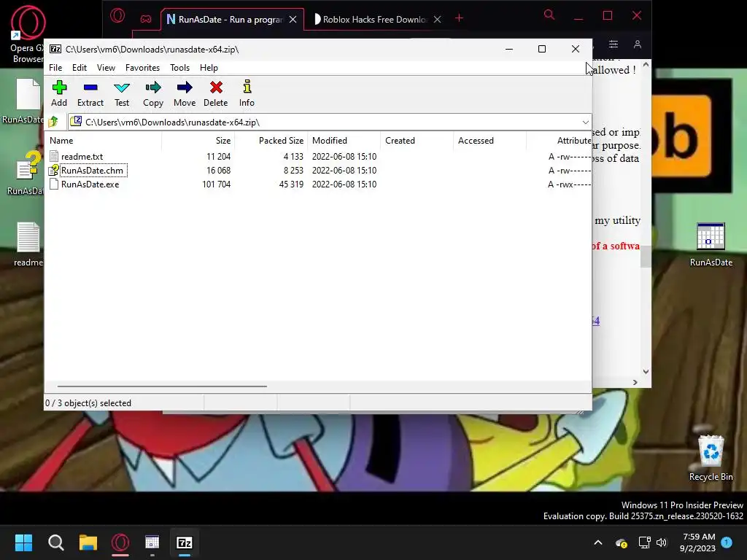Screen dimensions: 747x560
Task: Sort by Packed Size column header
Action: 271,141
